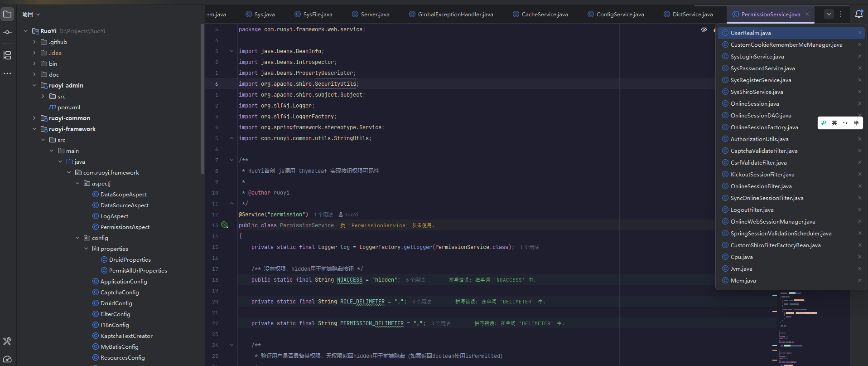
Task: Open the Build tools hammer icon
Action: point(7,341)
